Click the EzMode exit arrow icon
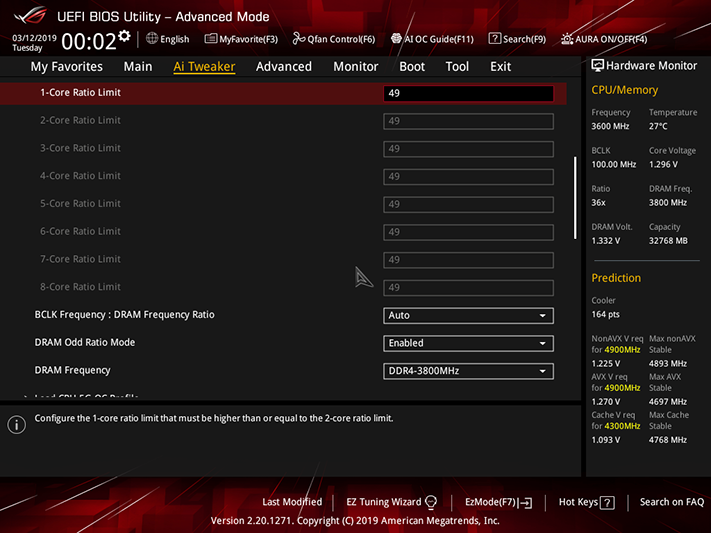 pyautogui.click(x=526, y=503)
